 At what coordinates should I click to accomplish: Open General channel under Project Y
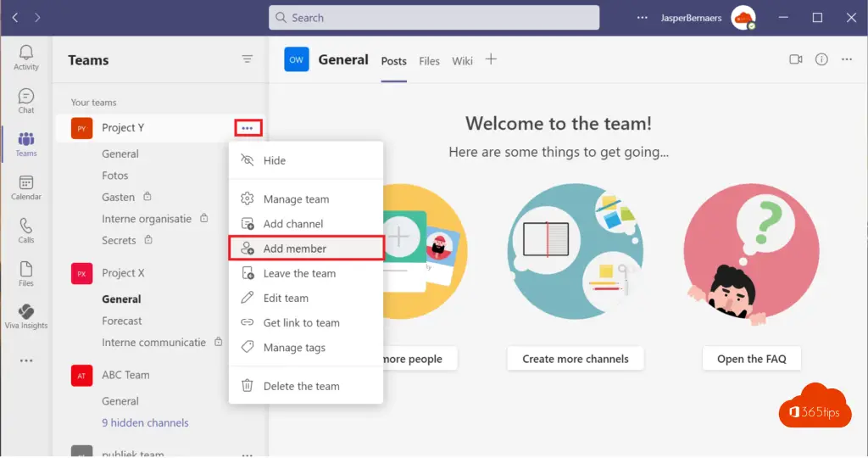(x=120, y=154)
